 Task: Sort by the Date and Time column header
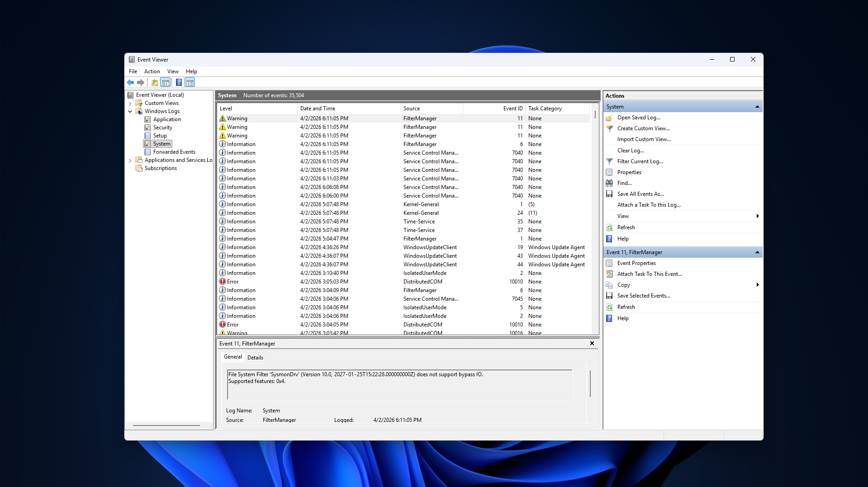pos(349,109)
